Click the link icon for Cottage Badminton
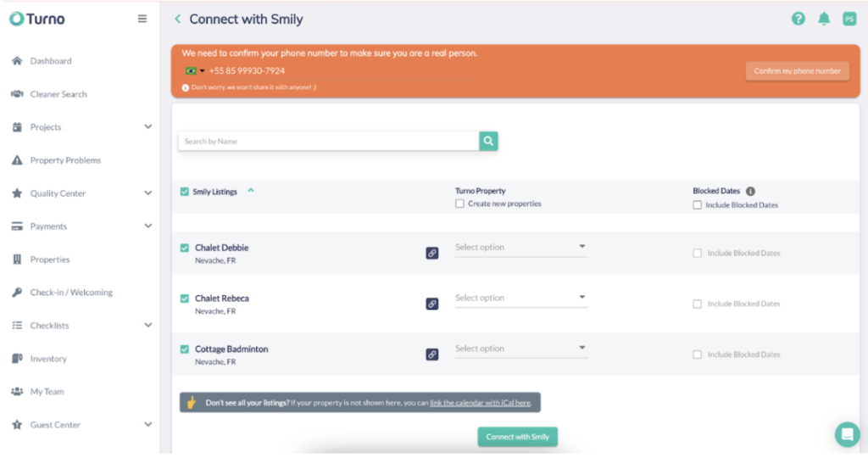 [431, 355]
